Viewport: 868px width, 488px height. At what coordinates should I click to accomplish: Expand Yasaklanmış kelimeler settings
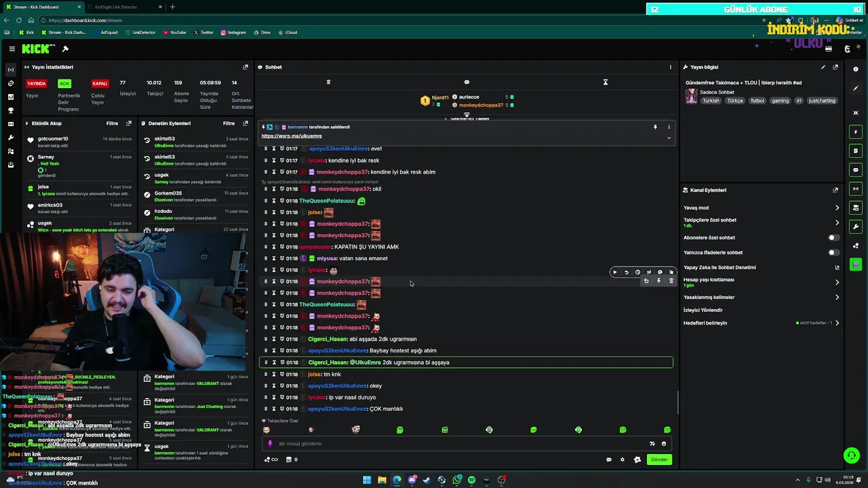[837, 298]
